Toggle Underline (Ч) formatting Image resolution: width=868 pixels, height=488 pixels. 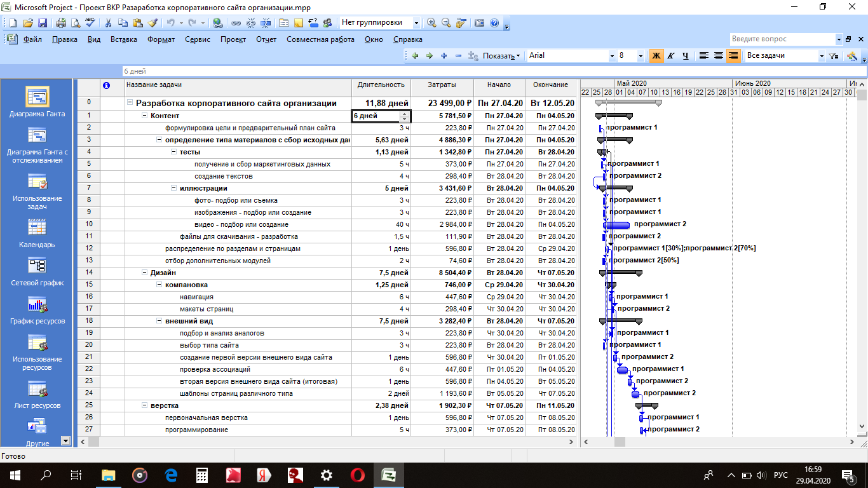coord(685,56)
